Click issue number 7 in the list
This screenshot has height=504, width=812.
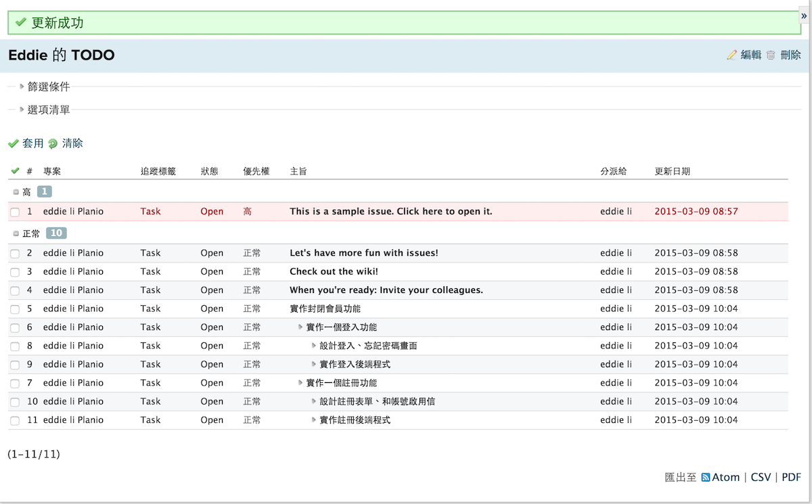(x=30, y=383)
